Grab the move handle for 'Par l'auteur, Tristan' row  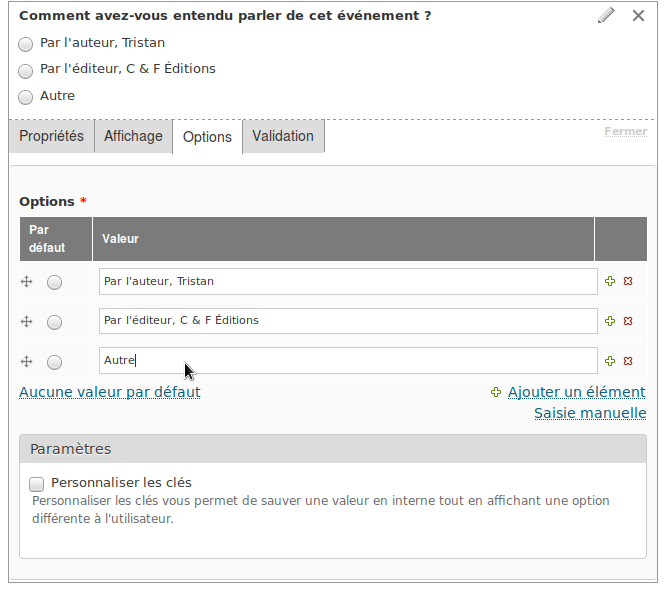tap(26, 282)
